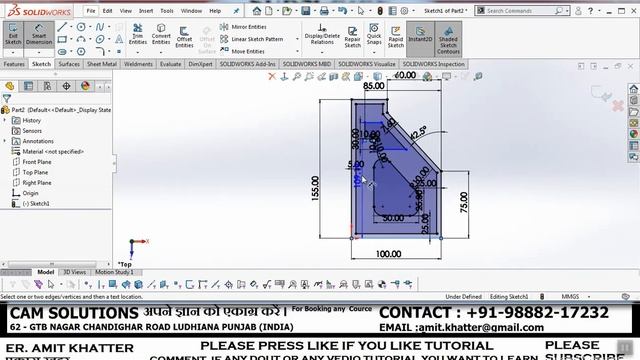The width and height of the screenshot is (640, 360).
Task: Open the File menu
Action: pos(91,11)
